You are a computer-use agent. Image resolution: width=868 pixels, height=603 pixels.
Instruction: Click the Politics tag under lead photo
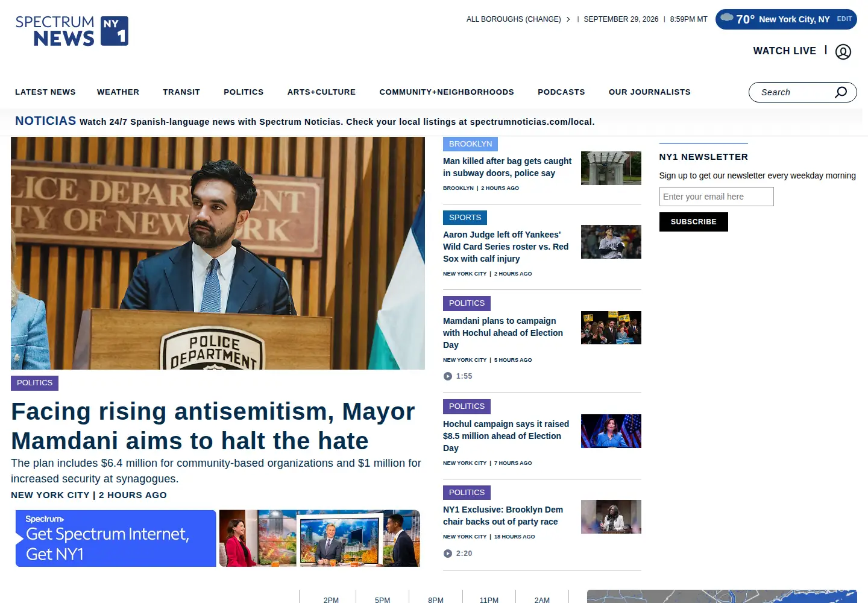point(34,383)
